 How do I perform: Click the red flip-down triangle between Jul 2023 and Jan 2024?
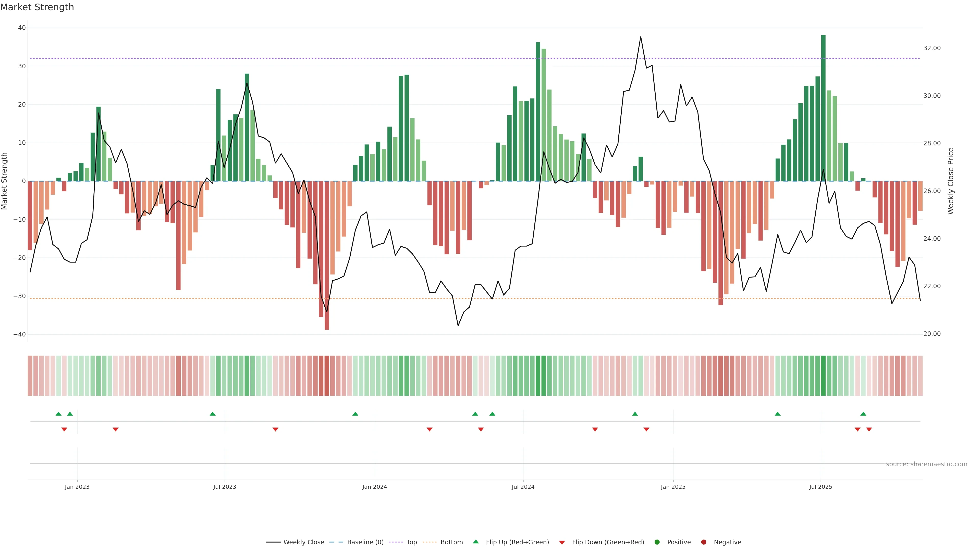click(275, 429)
